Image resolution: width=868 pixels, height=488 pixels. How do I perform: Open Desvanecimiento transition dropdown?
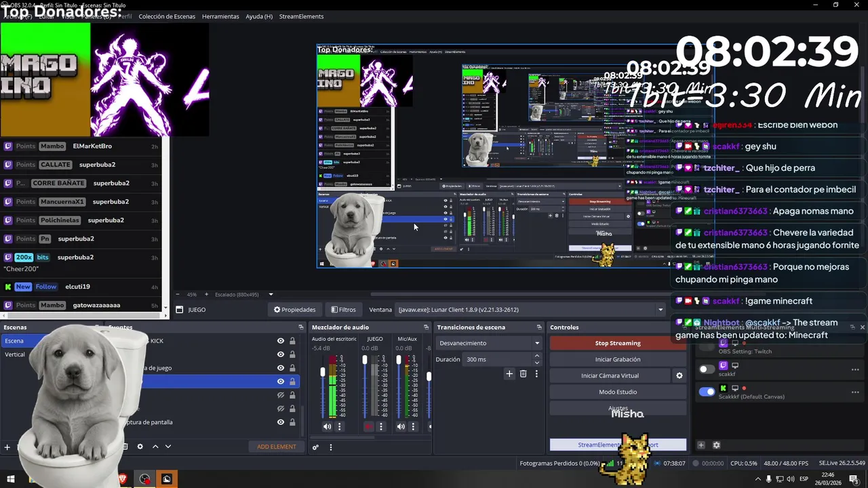click(488, 343)
